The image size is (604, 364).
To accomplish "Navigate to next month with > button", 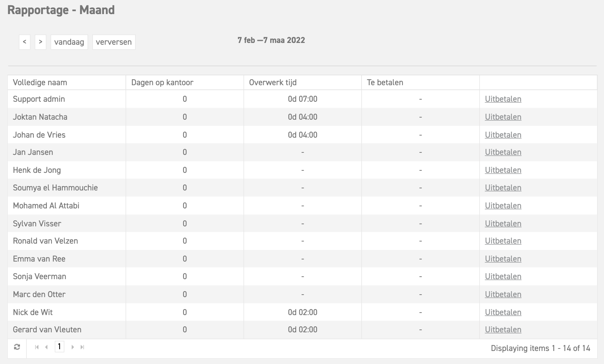I will pos(41,42).
